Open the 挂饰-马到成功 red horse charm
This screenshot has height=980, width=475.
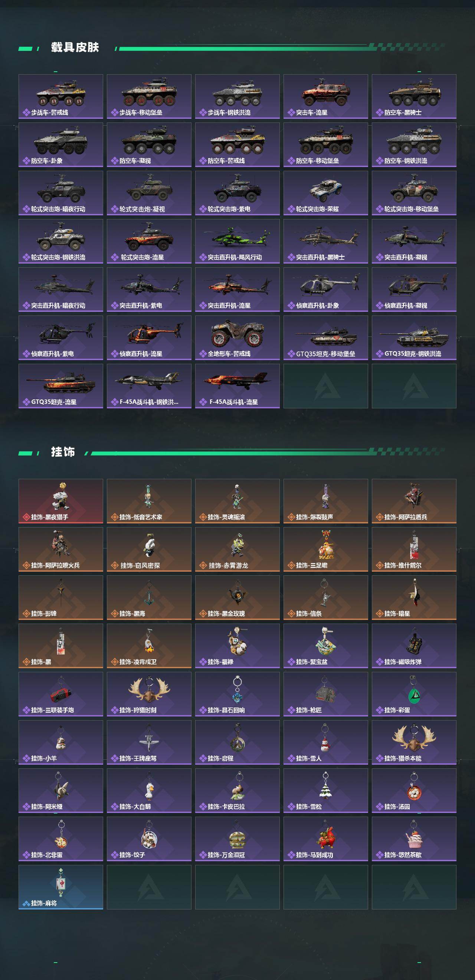point(325,839)
